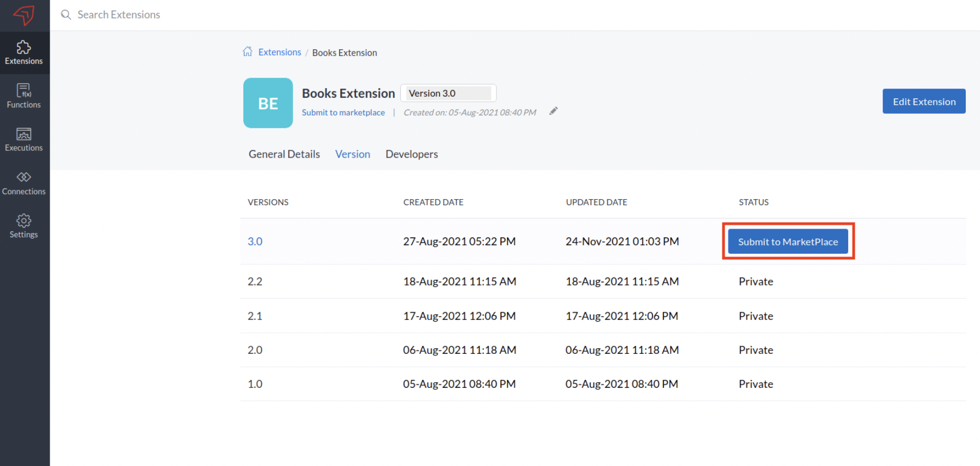This screenshot has width=980, height=466.
Task: Open the Connections sidebar section
Action: pos(24,183)
